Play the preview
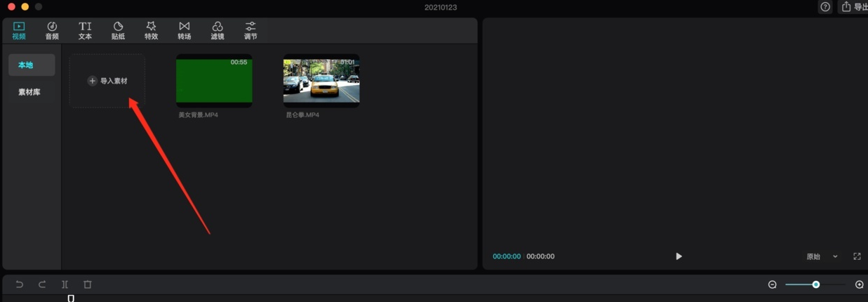Image resolution: width=868 pixels, height=302 pixels. click(679, 256)
